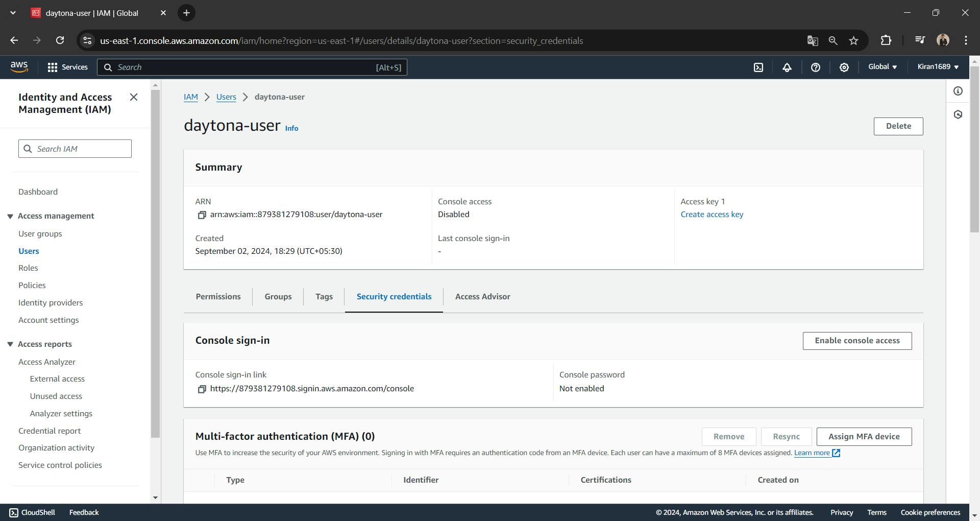Viewport: 980px width, 521px height.
Task: Open User groups in sidebar
Action: tap(40, 234)
